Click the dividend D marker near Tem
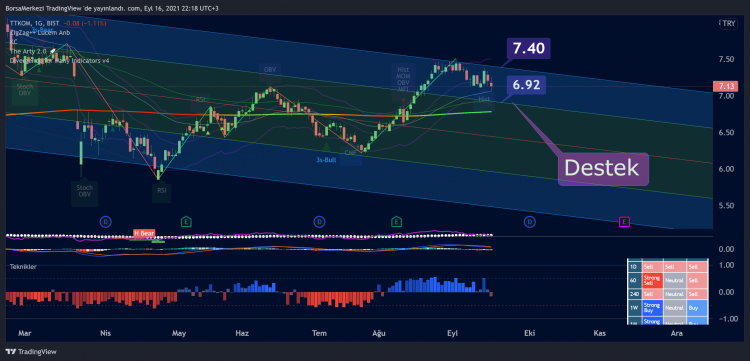The image size is (750, 361). (x=319, y=222)
